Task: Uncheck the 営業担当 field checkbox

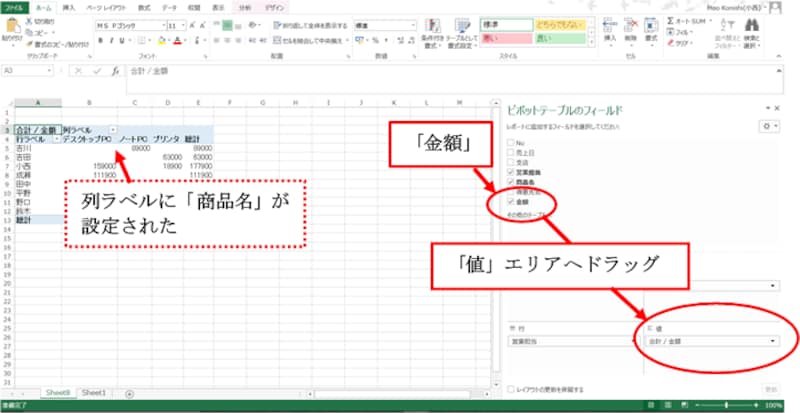Action: (509, 173)
